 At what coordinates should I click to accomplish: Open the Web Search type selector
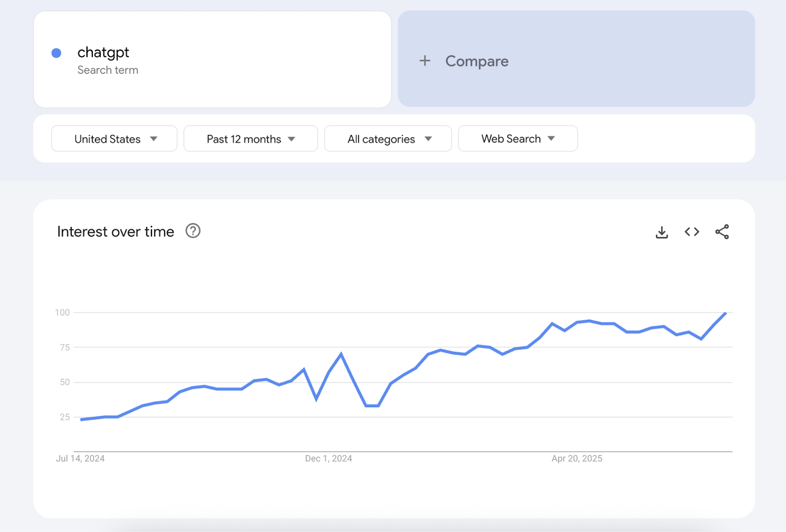tap(517, 139)
